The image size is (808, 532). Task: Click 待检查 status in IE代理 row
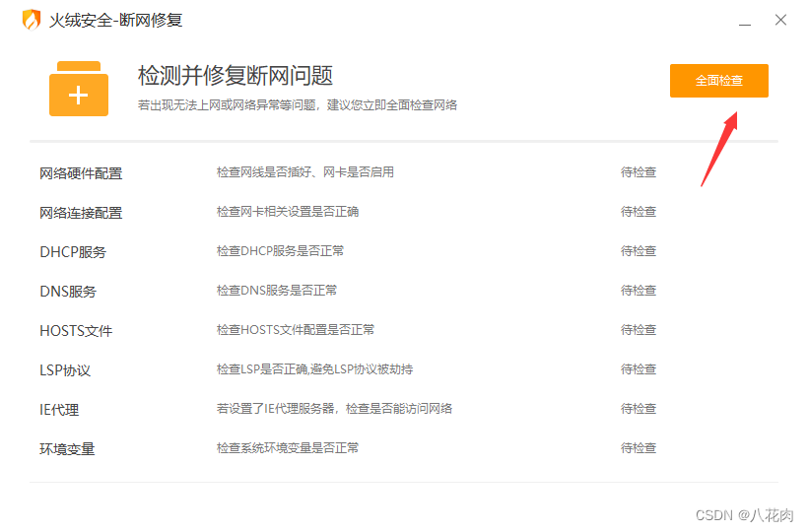639,409
